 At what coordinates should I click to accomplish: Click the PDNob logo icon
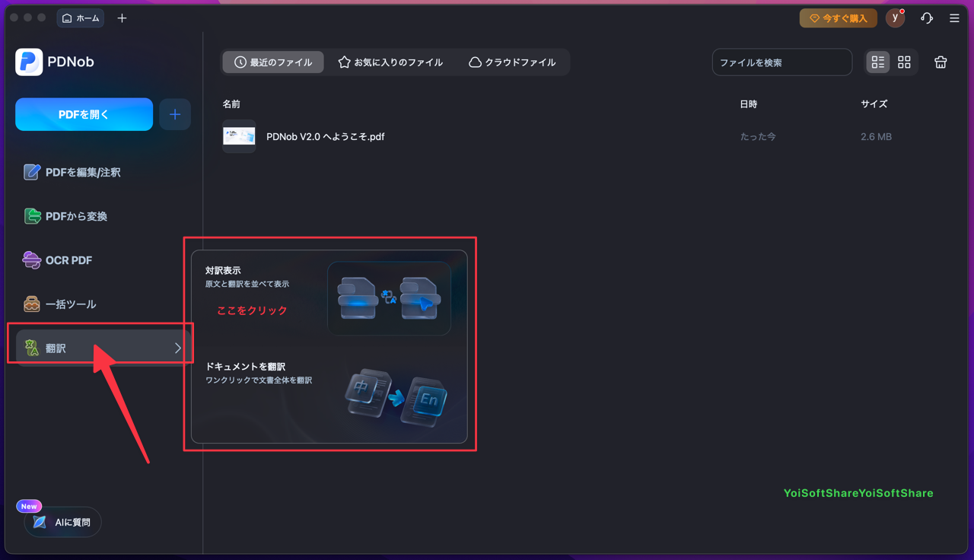29,62
